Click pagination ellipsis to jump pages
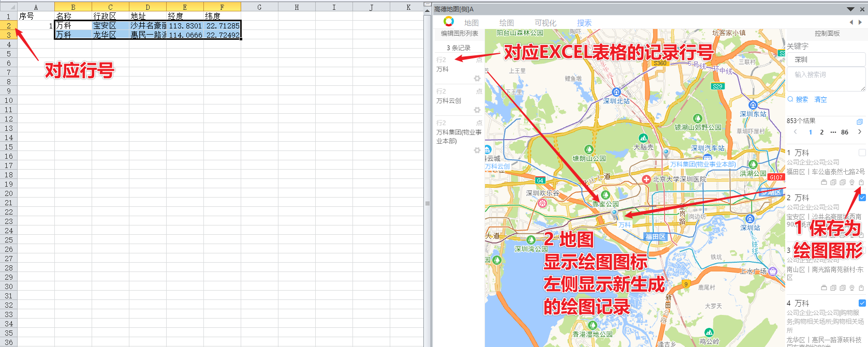The height and width of the screenshot is (347, 868). click(x=833, y=132)
